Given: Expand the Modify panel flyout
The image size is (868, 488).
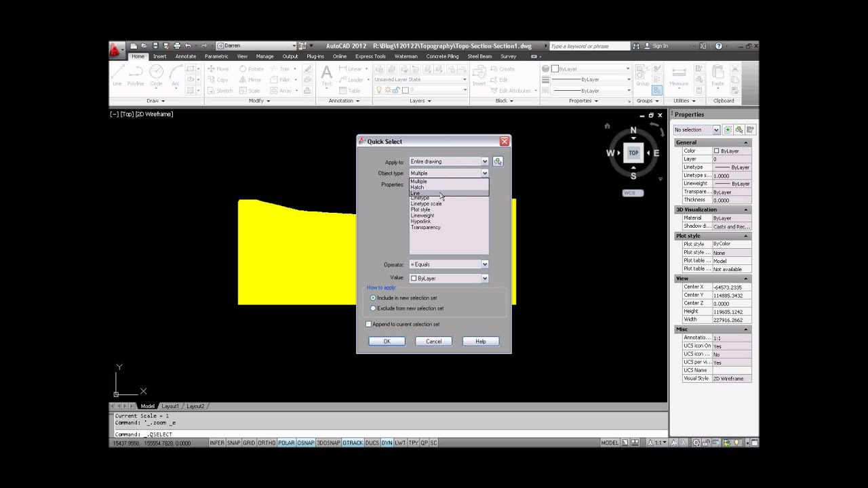Looking at the screenshot, I should point(259,101).
